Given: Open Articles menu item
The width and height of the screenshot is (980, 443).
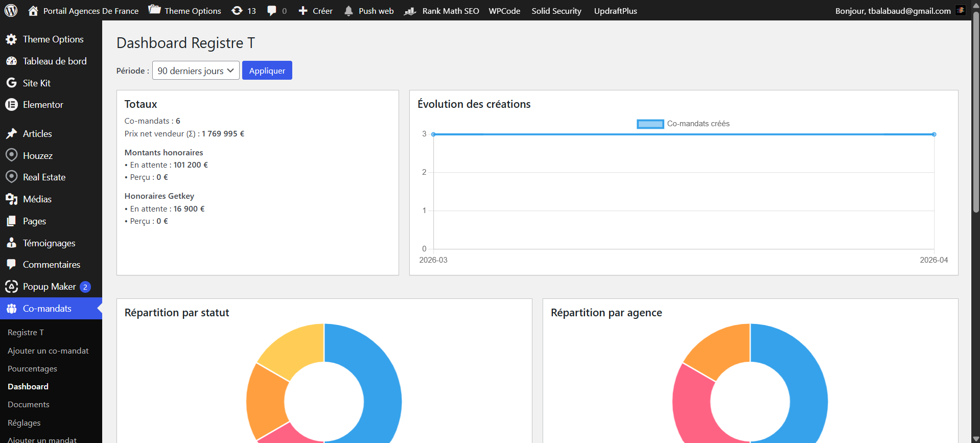Looking at the screenshot, I should 51,134.
